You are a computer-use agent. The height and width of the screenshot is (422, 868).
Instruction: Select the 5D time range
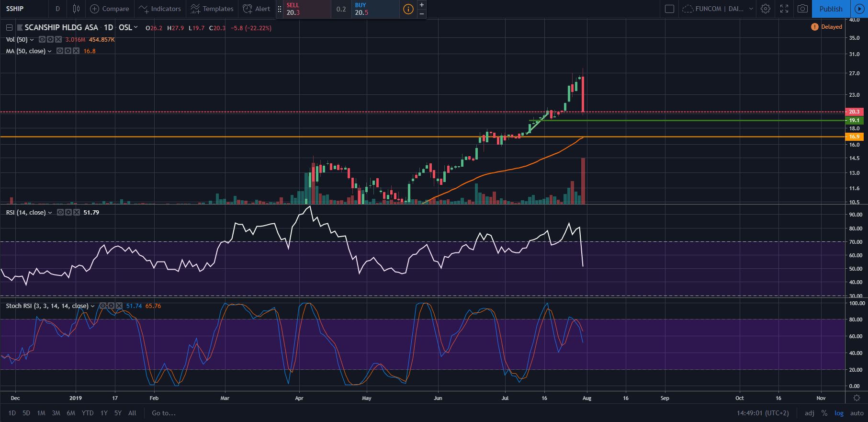(x=26, y=413)
